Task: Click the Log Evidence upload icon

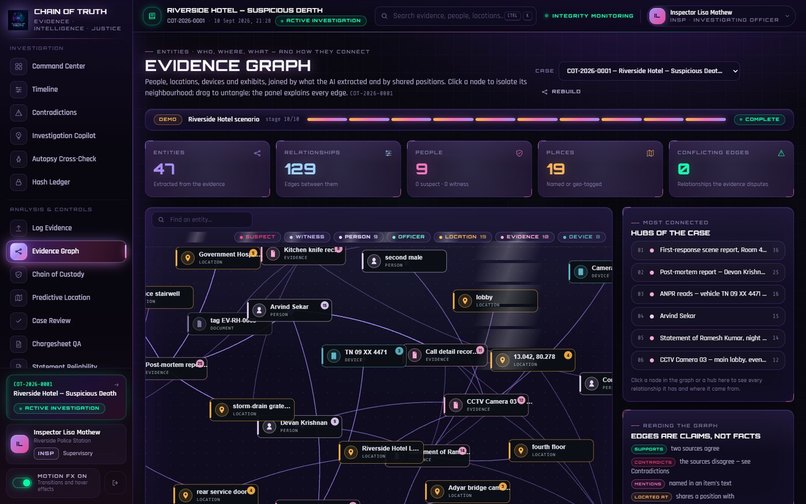Action: coord(19,228)
